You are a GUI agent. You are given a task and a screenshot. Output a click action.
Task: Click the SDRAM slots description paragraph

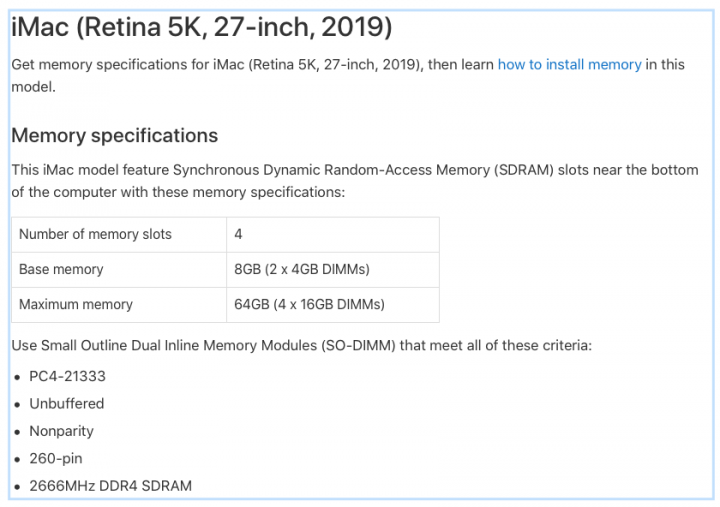pyautogui.click(x=354, y=181)
